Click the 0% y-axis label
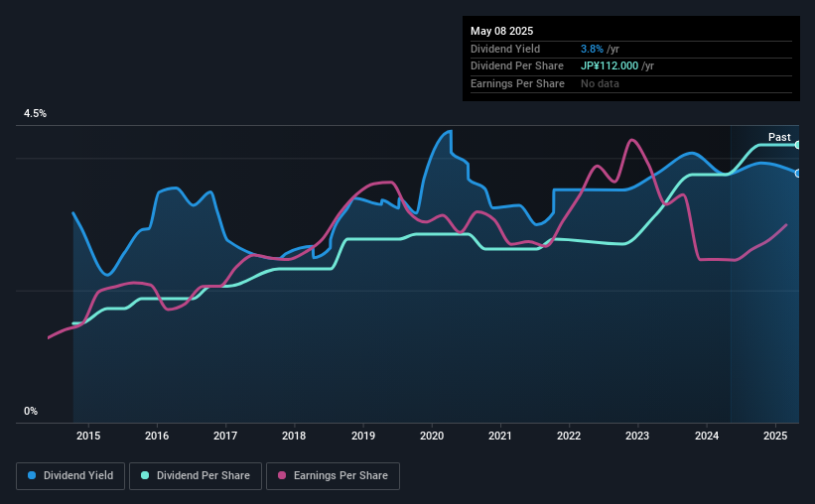The width and height of the screenshot is (815, 504). 31,411
